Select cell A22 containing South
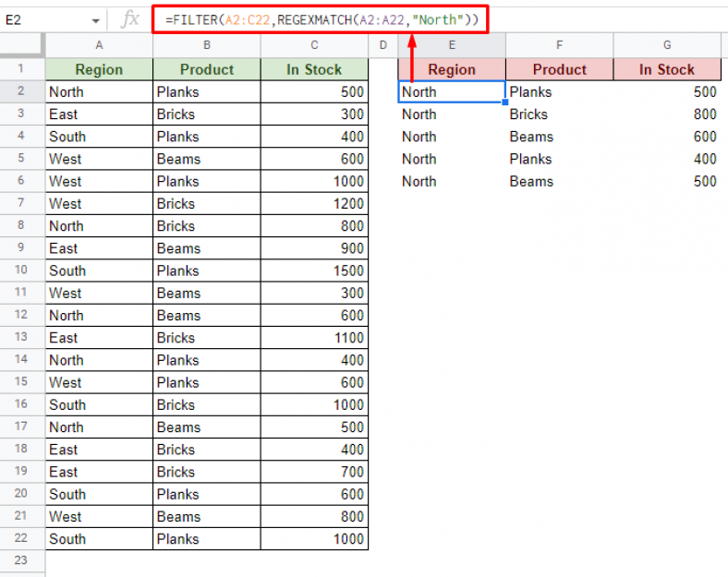The height and width of the screenshot is (577, 728). tap(99, 539)
